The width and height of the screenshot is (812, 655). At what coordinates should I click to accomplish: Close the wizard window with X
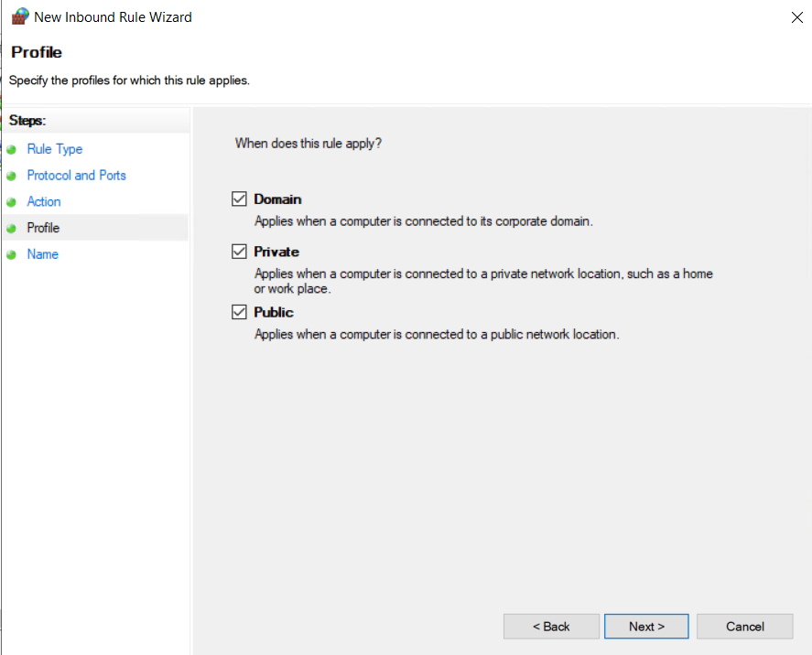(x=797, y=17)
